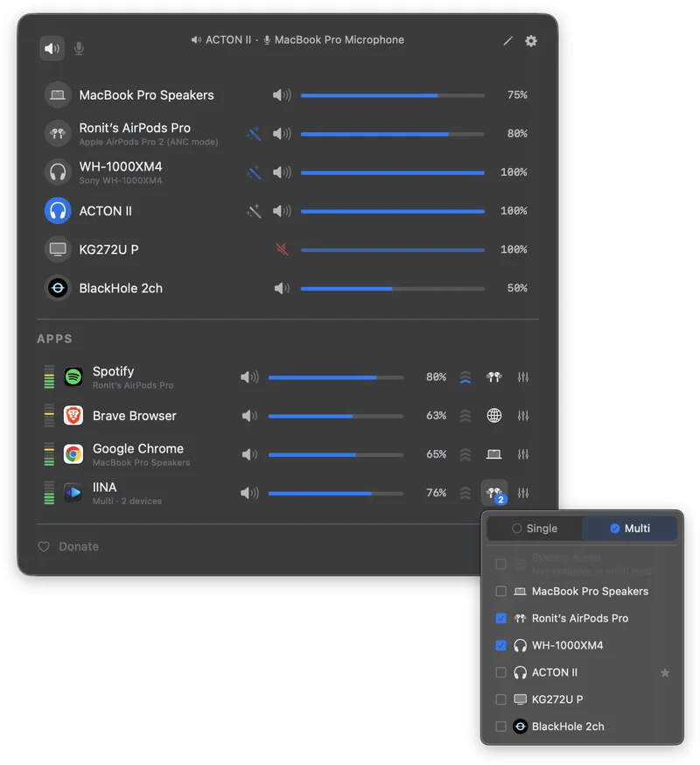Adjust Spotify volume slider
The height and width of the screenshot is (765, 700).
336,377
